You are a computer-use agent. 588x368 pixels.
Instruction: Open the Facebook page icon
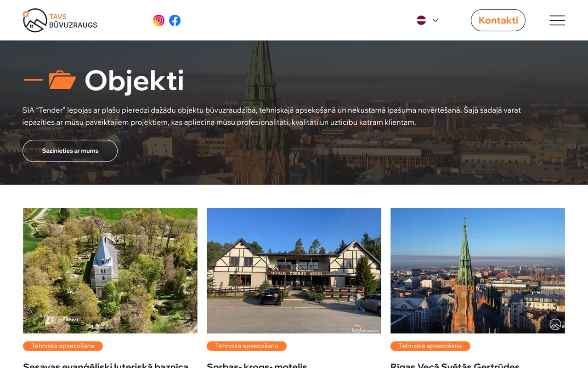coord(175,20)
